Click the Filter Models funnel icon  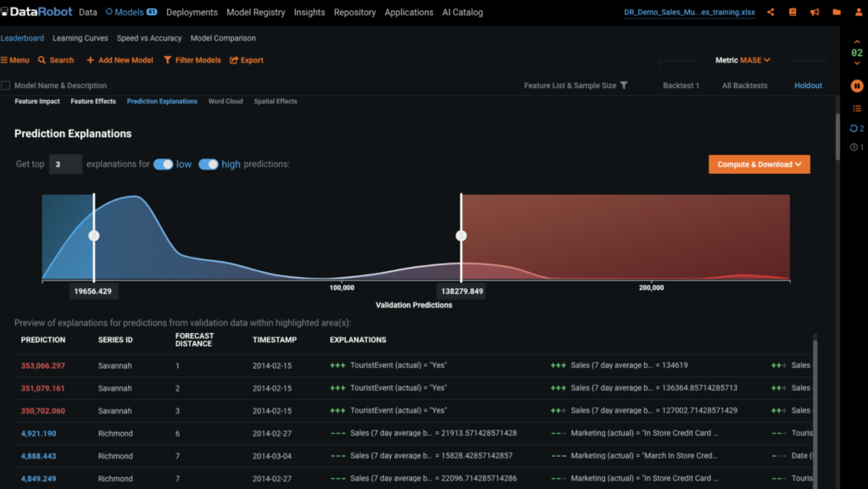pyautogui.click(x=167, y=59)
